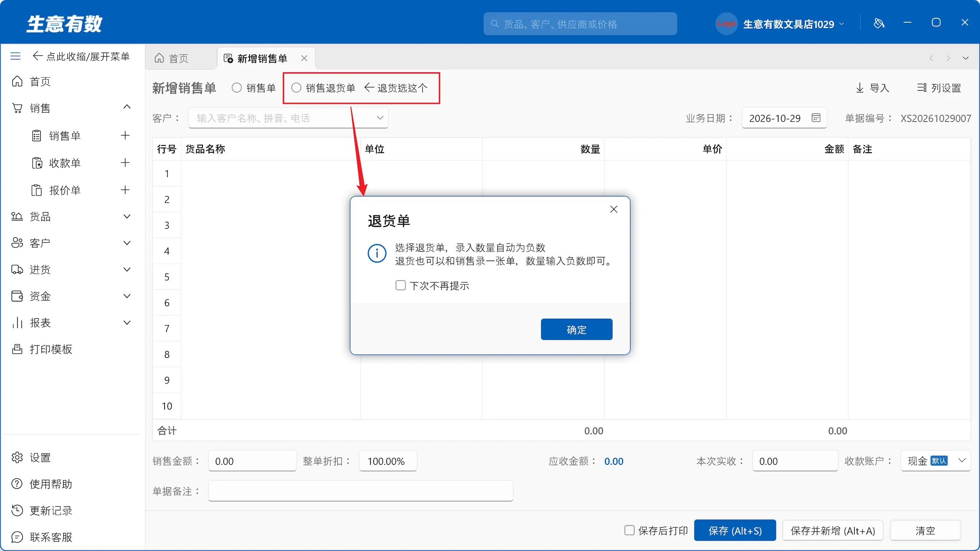Click the 货品 goods icon
The image size is (980, 551).
click(x=17, y=216)
